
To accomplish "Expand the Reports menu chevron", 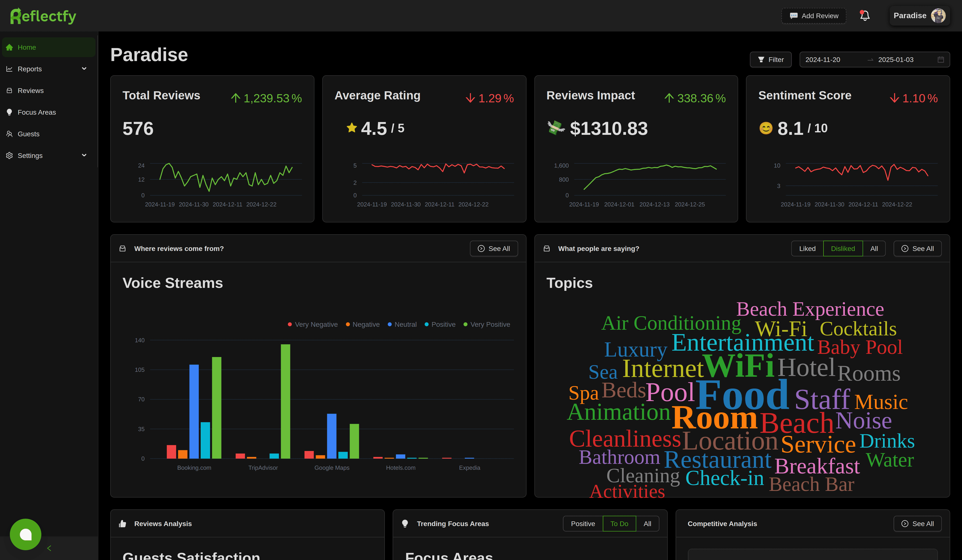I will tap(84, 69).
